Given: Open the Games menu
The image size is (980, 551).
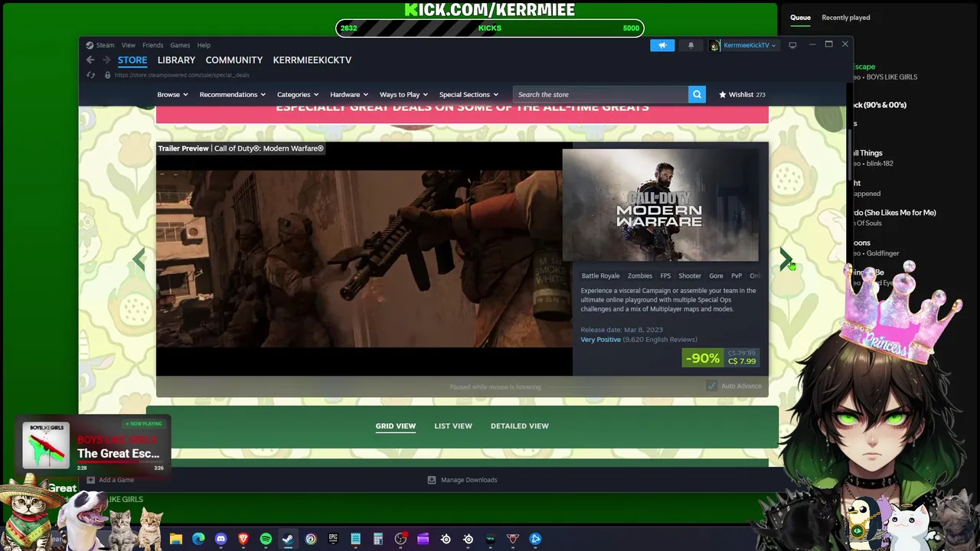Looking at the screenshot, I should 180,45.
